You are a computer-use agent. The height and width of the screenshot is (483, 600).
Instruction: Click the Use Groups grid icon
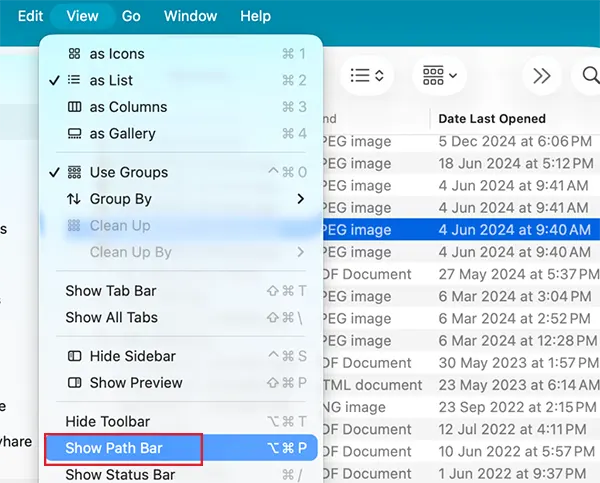pos(74,172)
